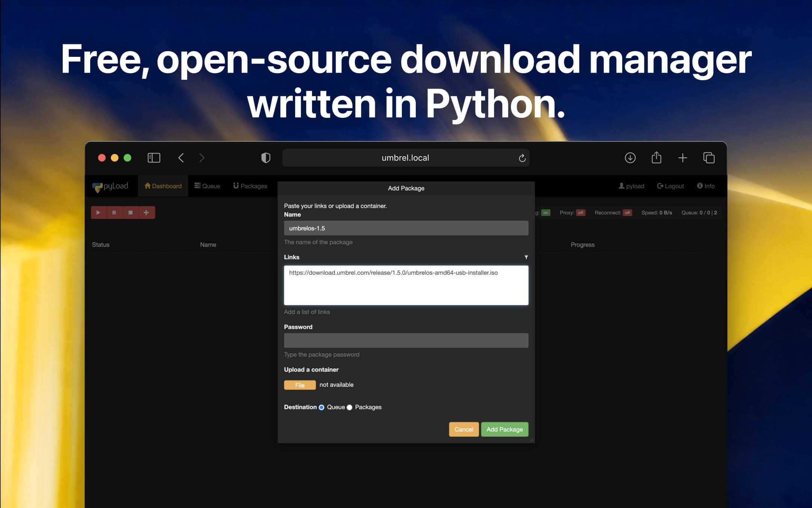Select Packages as the package destination
Viewport: 812px width, 508px height.
pos(350,407)
